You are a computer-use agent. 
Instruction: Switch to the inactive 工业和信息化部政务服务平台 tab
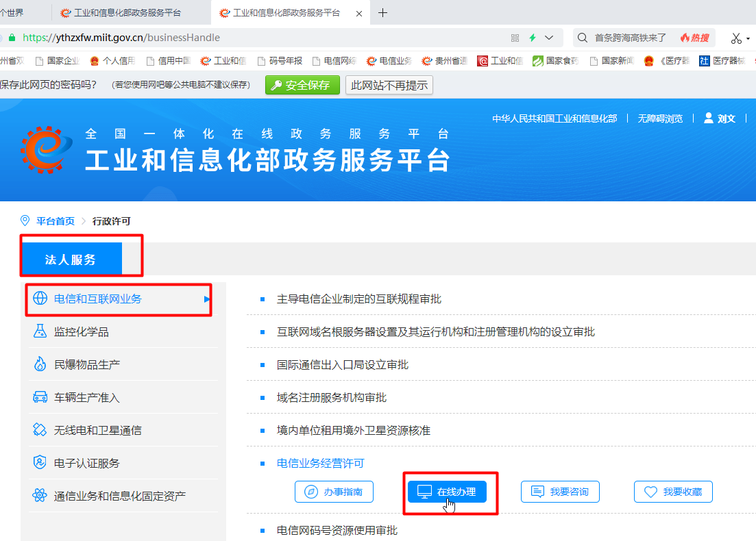[x=127, y=13]
